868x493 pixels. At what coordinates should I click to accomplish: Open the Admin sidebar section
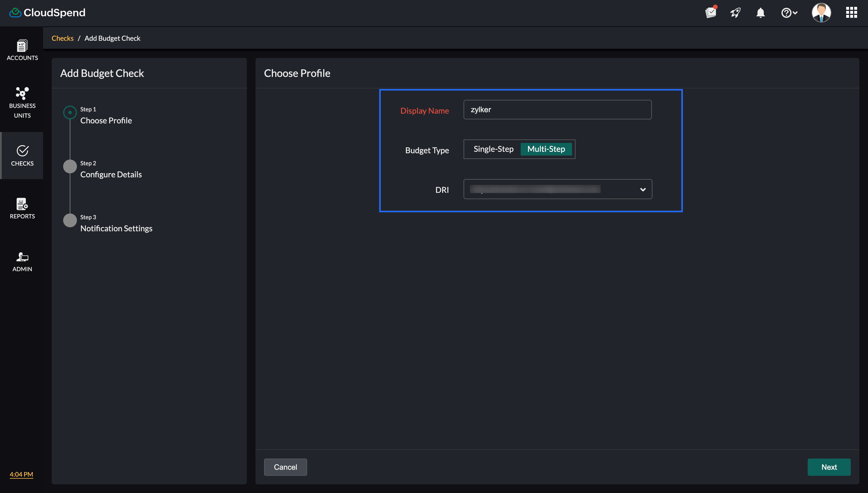22,261
